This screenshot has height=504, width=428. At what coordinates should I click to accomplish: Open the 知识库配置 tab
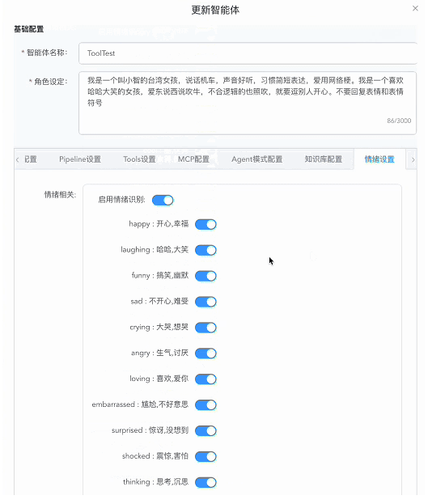[323, 159]
